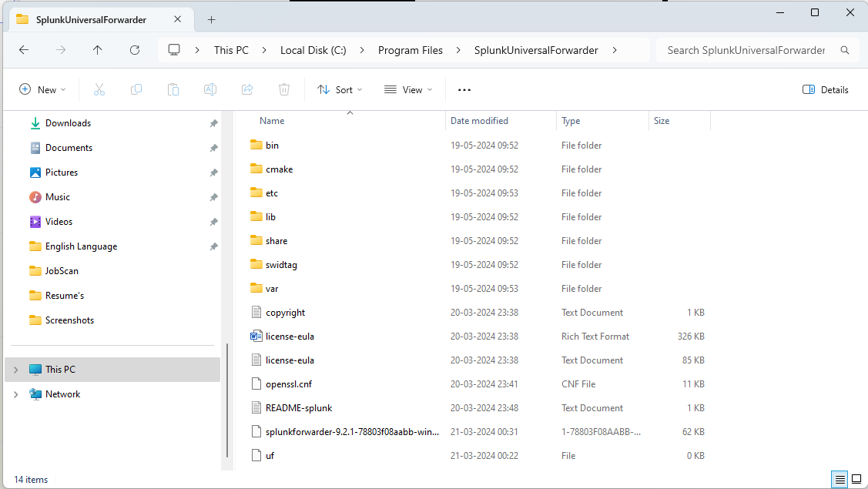Sort by the Size column header
This screenshot has width=868, height=489.
(662, 121)
